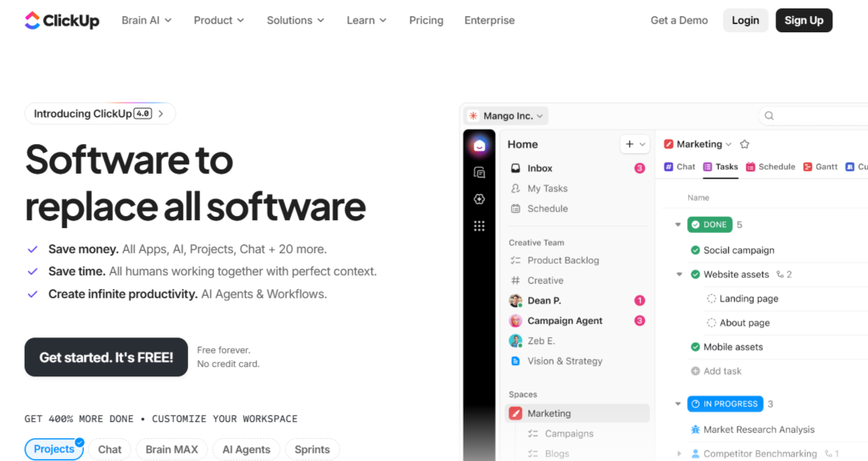
Task: Click the Inbox badge showing 3
Action: [x=639, y=169]
